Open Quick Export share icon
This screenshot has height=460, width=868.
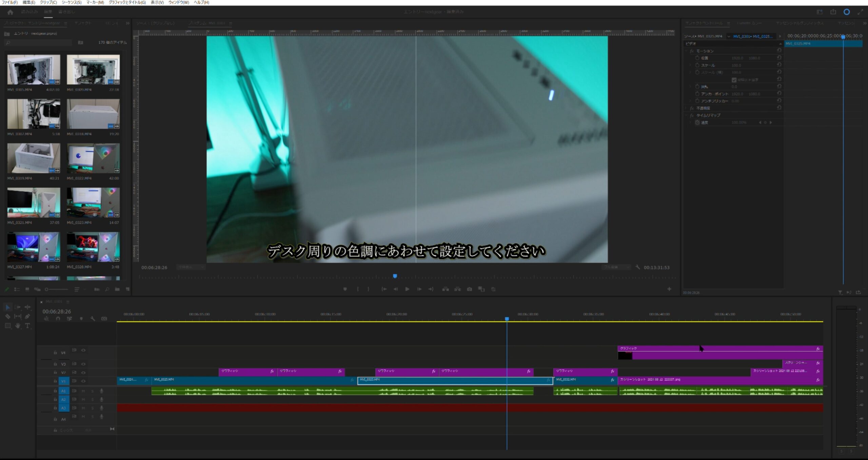point(833,12)
